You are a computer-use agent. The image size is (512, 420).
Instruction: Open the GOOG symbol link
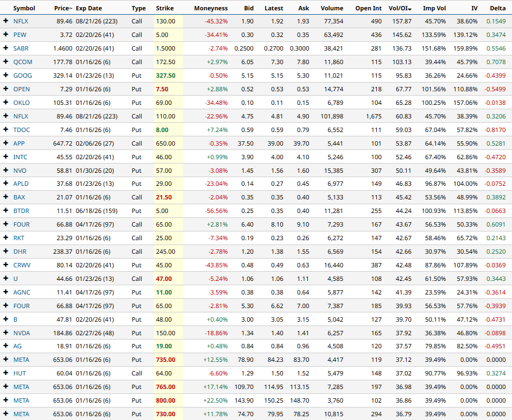pos(22,76)
